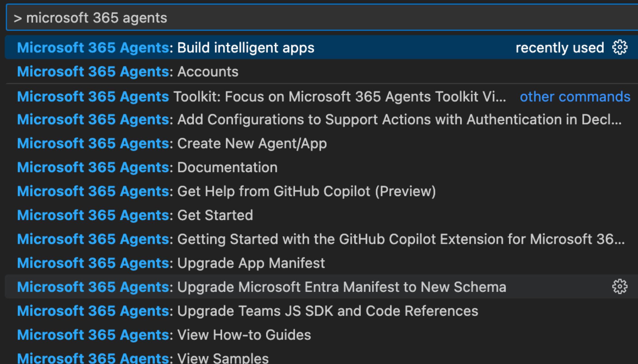Image resolution: width=638 pixels, height=364 pixels.
Task: Select Get Help from GitHub Copilot (Preview)
Action: click(x=226, y=191)
